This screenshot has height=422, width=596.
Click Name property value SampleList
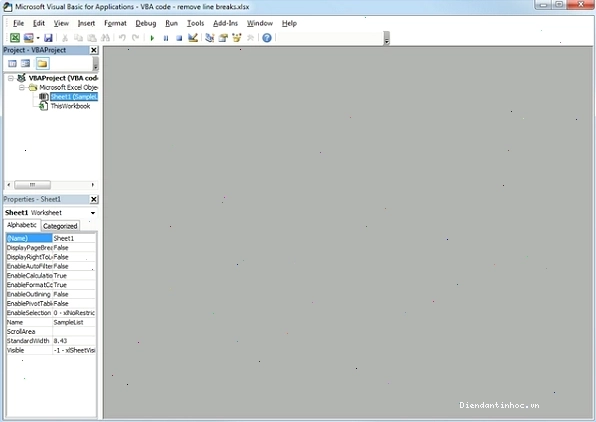coord(74,322)
